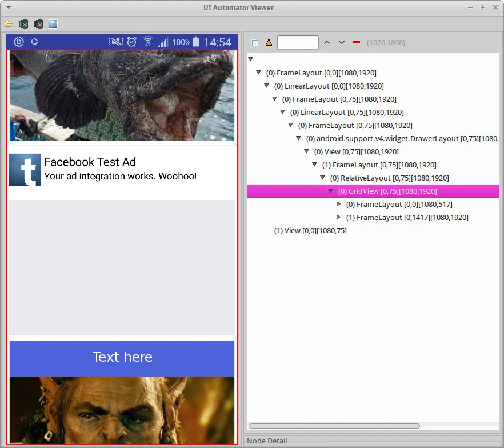Click the expand all nodes plus icon
This screenshot has height=448, width=504.
pos(255,43)
